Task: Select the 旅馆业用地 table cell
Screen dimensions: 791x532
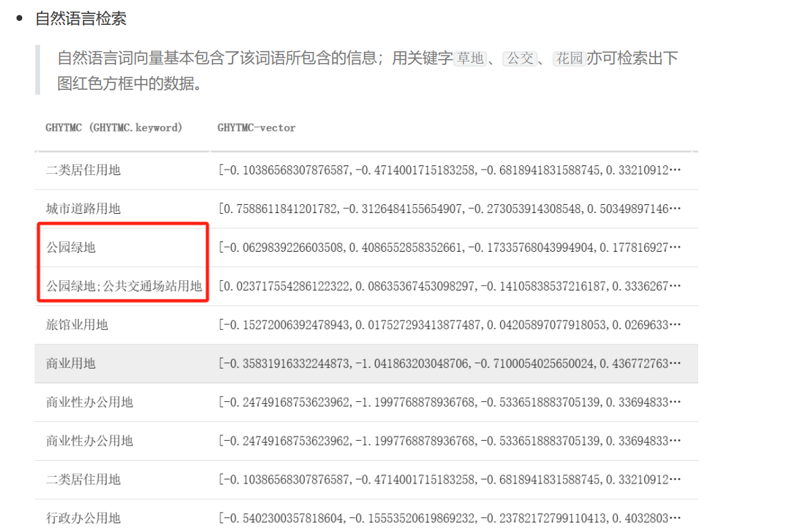Action: coord(77,325)
